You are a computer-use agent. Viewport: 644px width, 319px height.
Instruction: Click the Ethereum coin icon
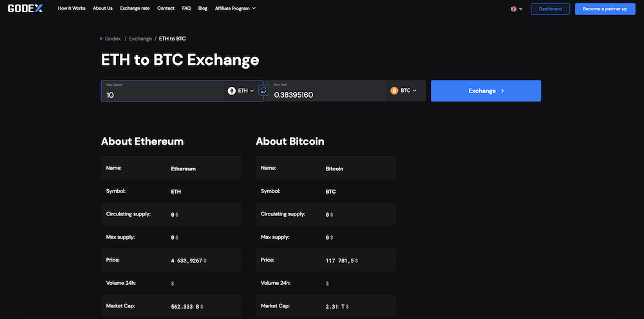pyautogui.click(x=232, y=91)
